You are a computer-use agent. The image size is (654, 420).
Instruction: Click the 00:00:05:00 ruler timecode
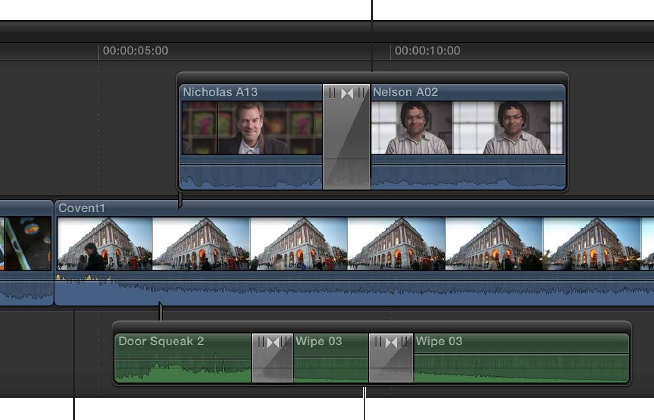point(136,51)
